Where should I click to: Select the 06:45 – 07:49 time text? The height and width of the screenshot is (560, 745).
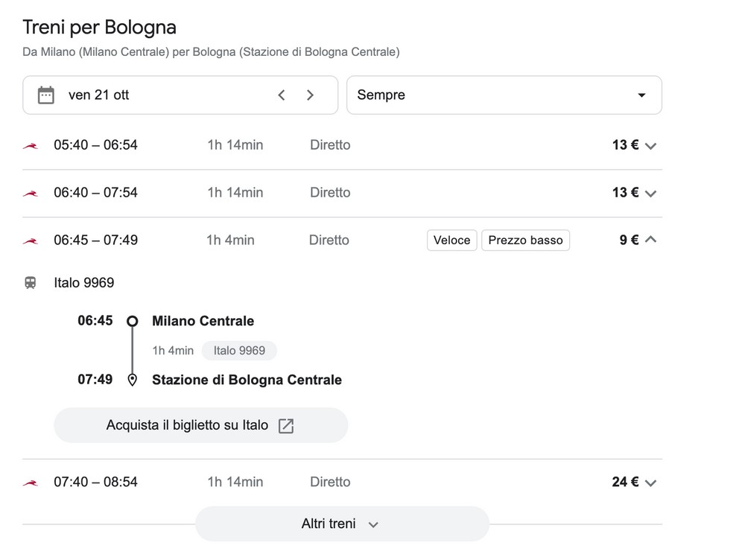pos(95,240)
